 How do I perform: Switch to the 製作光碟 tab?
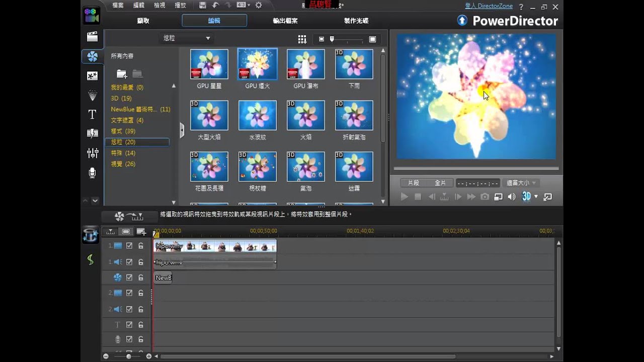coord(356,21)
